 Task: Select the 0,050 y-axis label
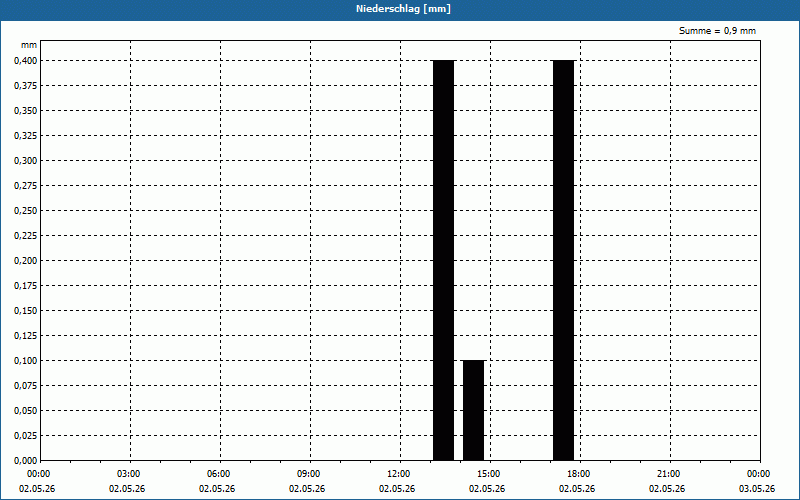[25, 411]
